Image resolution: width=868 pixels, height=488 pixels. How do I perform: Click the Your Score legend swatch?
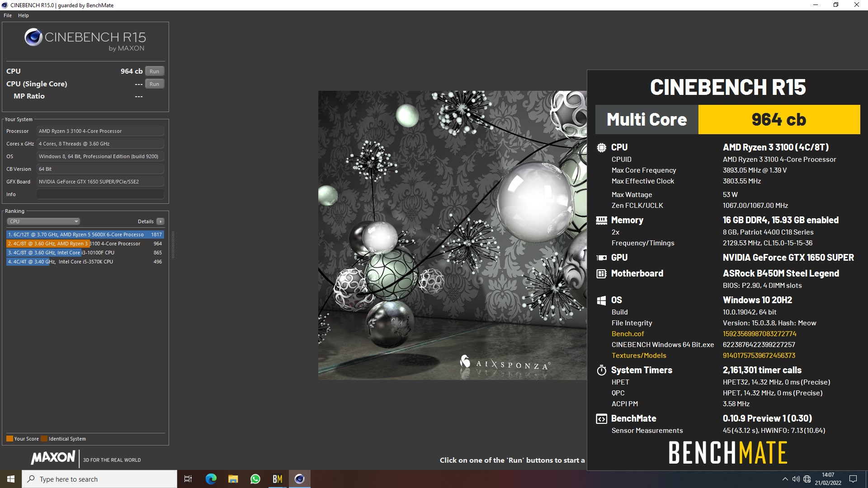pos(9,439)
